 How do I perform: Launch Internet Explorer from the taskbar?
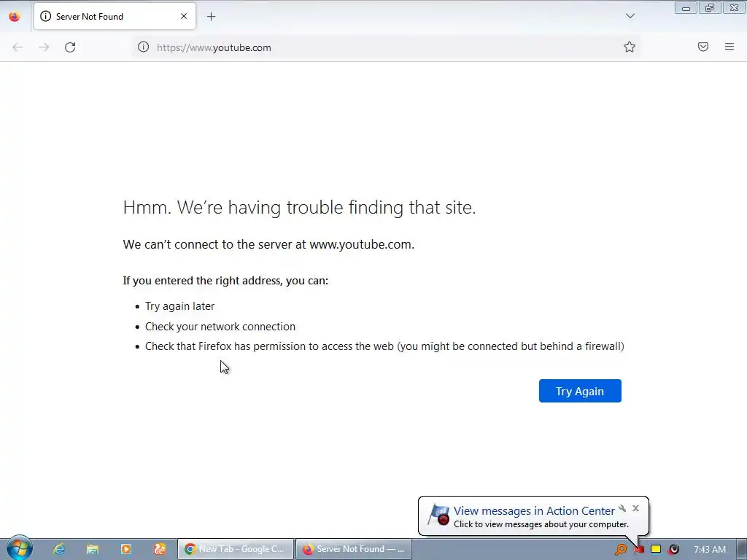coord(59,549)
